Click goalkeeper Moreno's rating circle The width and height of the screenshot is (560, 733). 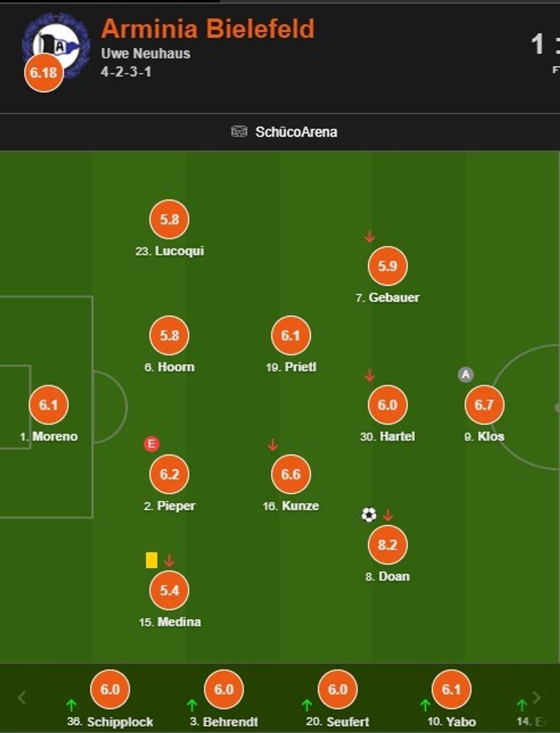coord(49,405)
